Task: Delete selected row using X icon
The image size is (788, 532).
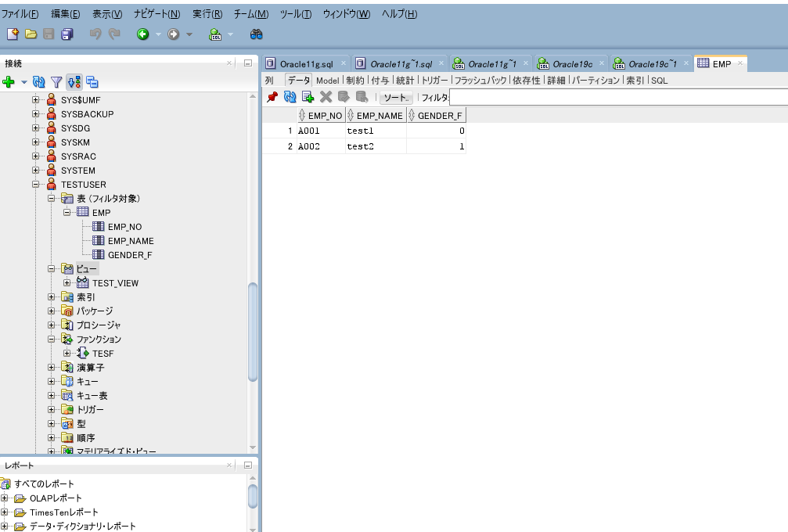Action: pyautogui.click(x=326, y=97)
